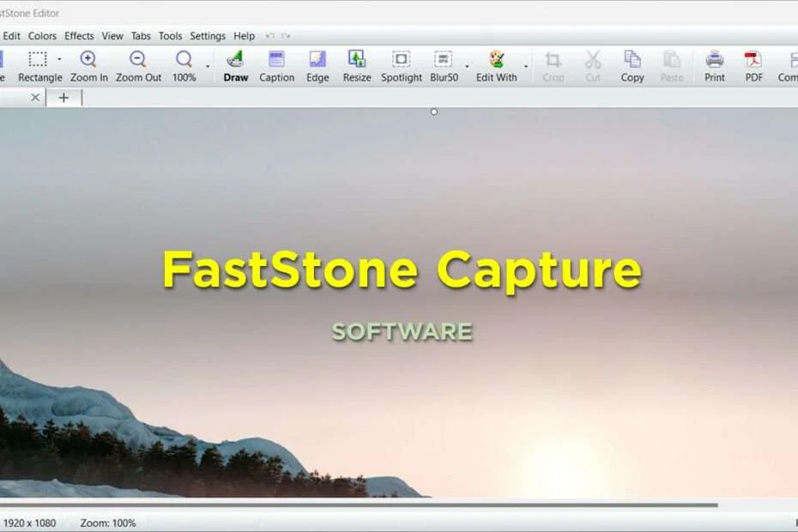Select the Draw tool
Image resolution: width=798 pixels, height=532 pixels.
(x=235, y=64)
